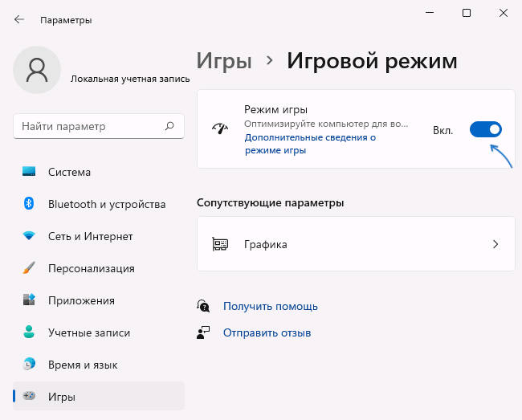Select Игры in the sidebar
The image size is (522, 420).
tap(63, 397)
